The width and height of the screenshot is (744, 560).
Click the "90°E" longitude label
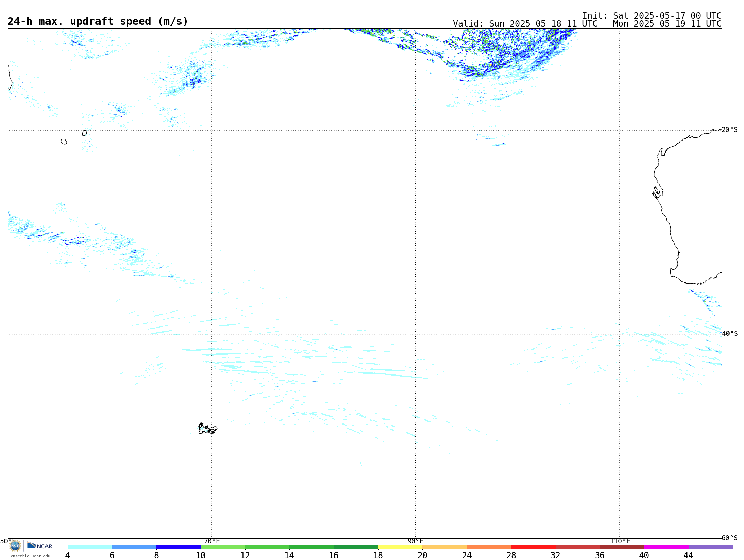pyautogui.click(x=416, y=541)
